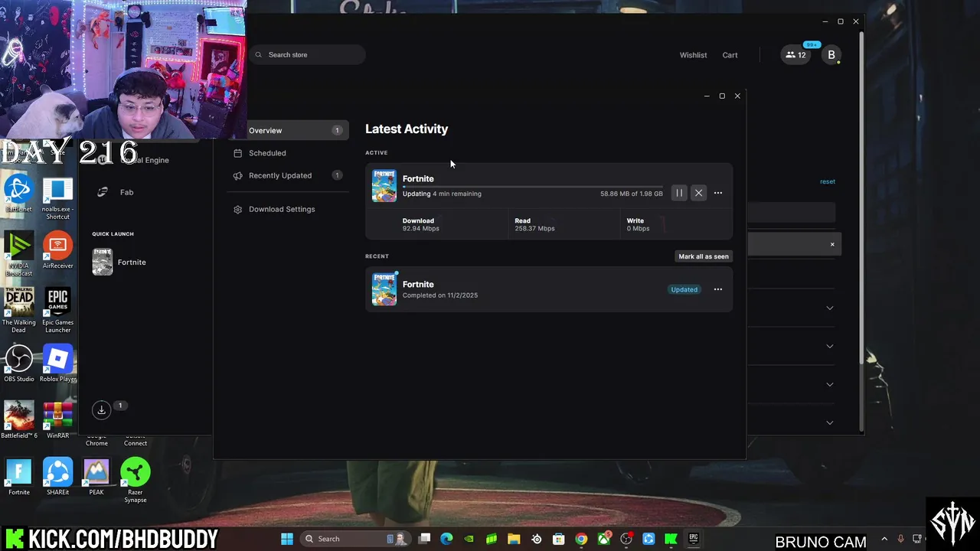Expand the third filter chevron in launcher
This screenshot has width=980, height=551.
click(829, 384)
